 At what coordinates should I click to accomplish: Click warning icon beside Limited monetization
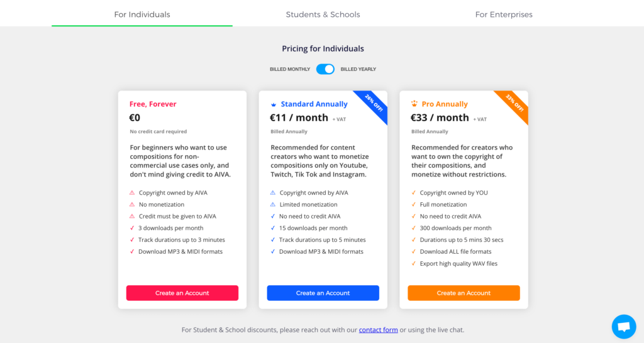tap(273, 204)
